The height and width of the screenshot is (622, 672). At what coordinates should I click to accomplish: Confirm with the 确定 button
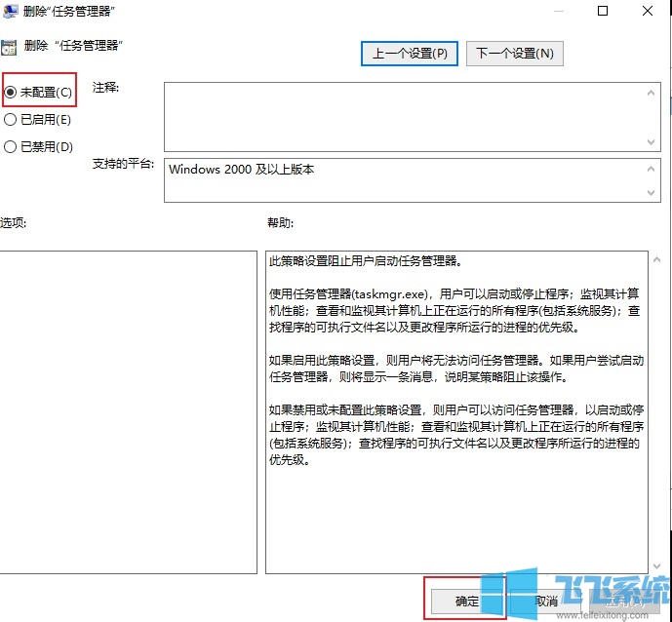[x=466, y=601]
